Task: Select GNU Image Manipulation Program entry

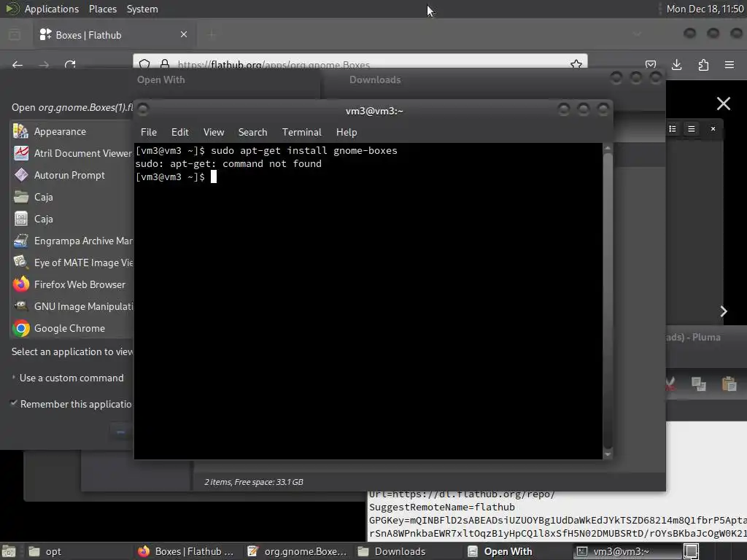Action: (71, 307)
